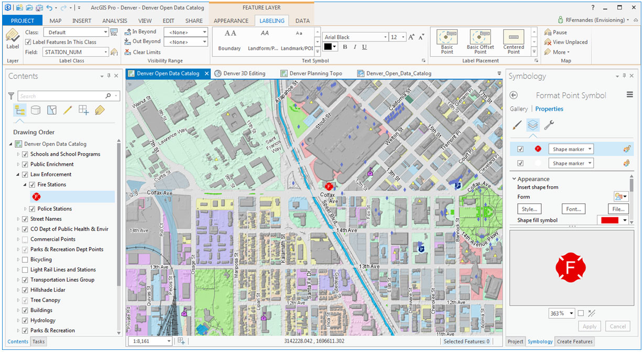
Task: Switch to the Denver 3D Editing view tab
Action: coord(244,73)
